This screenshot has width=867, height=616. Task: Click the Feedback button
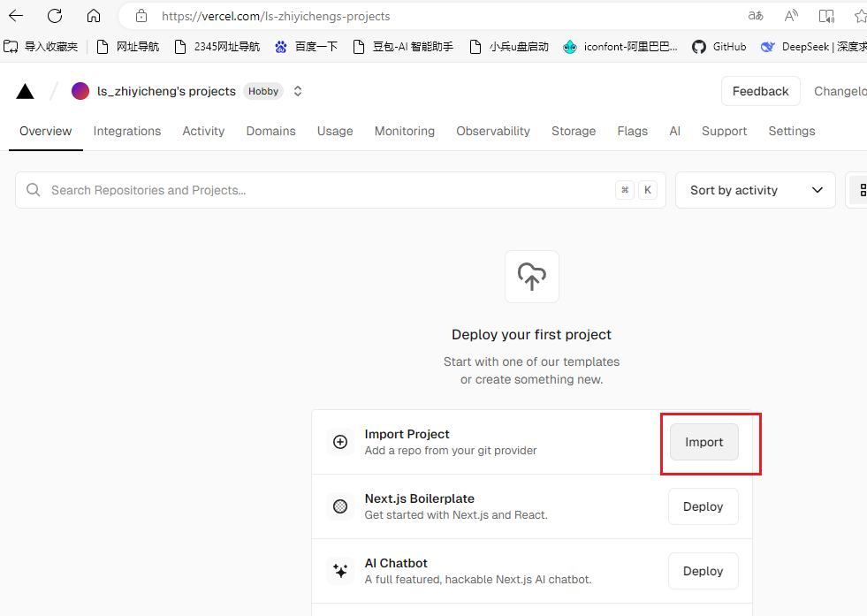(x=761, y=91)
